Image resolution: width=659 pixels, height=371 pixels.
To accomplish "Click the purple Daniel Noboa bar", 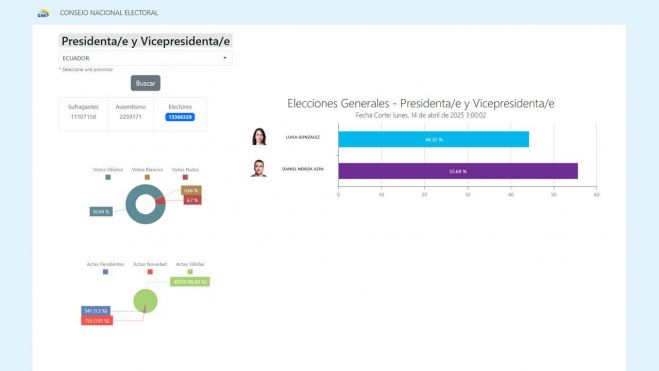I will 458,171.
